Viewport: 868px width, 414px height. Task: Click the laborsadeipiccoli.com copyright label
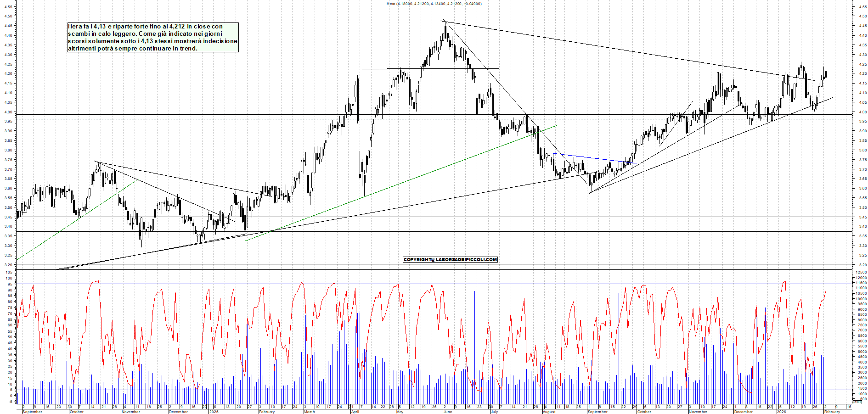pos(450,260)
